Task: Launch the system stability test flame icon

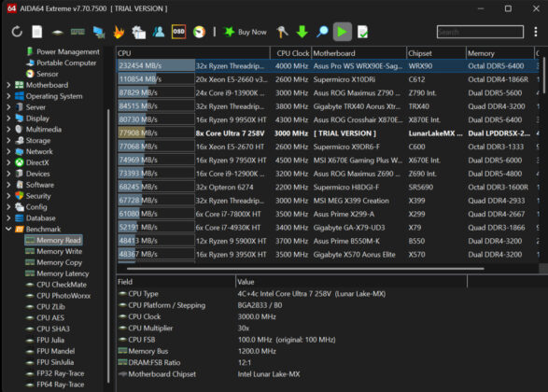Action: [x=119, y=32]
